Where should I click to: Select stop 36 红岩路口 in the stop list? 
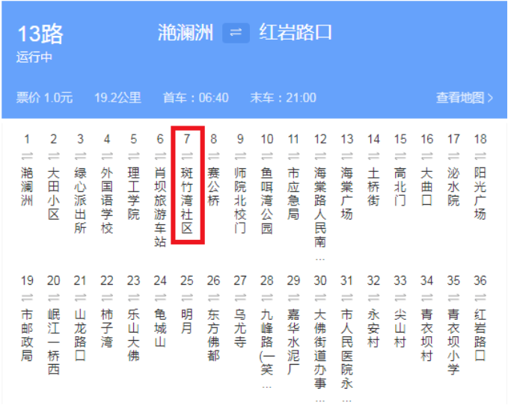(480, 335)
